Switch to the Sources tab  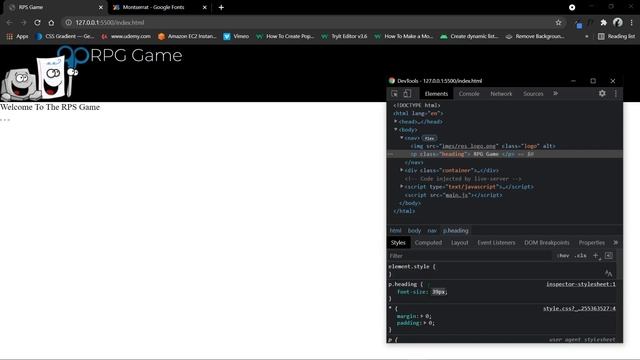coord(533,93)
